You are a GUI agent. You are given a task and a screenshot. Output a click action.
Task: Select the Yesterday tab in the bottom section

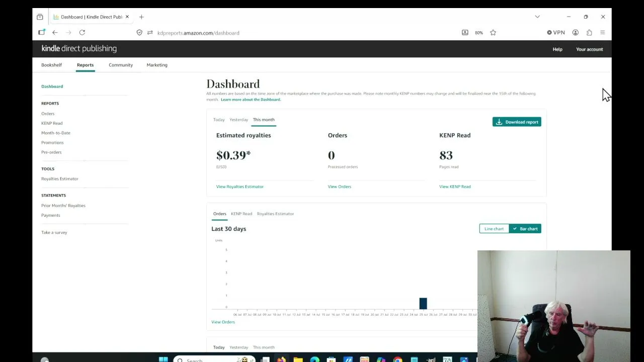click(x=238, y=347)
